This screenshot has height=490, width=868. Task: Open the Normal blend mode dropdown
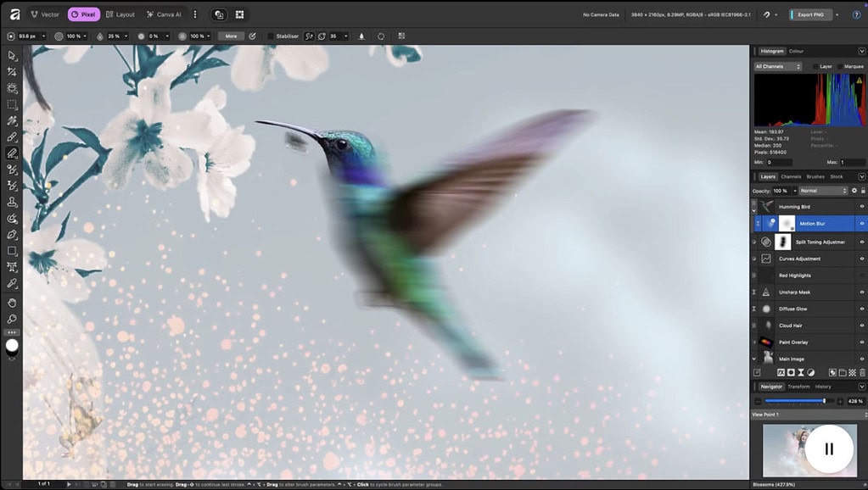(x=821, y=190)
